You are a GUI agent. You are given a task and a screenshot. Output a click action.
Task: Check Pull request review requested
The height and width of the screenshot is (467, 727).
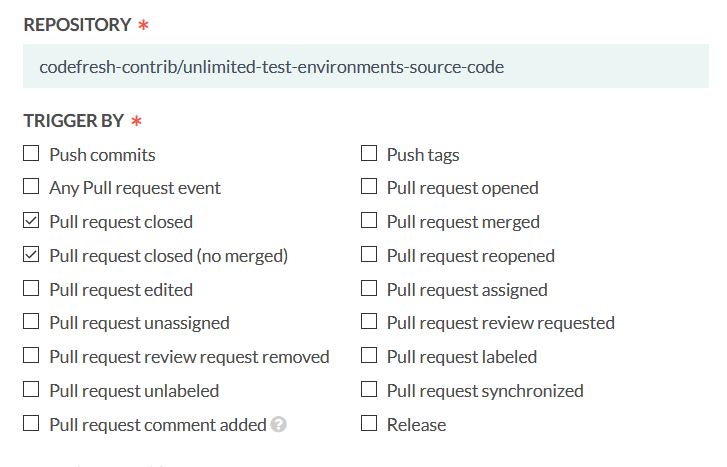pyautogui.click(x=369, y=322)
